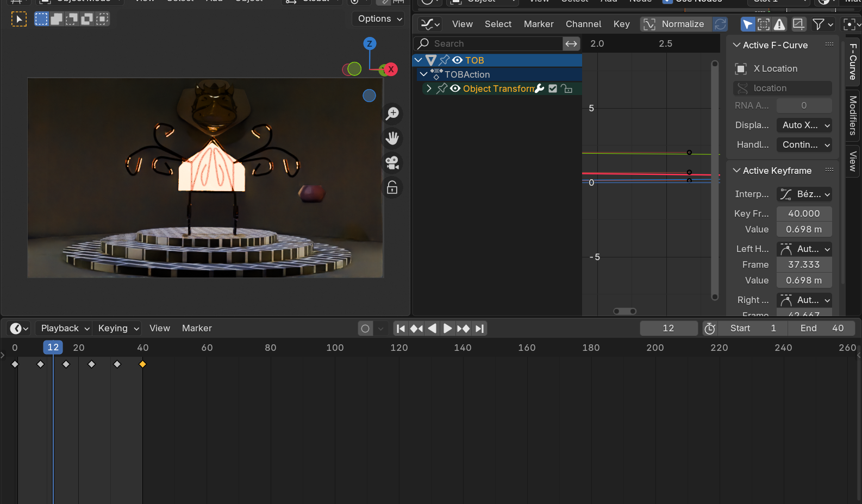Open the Display Color Auto XYZ dropdown
Image resolution: width=862 pixels, height=504 pixels.
point(804,125)
